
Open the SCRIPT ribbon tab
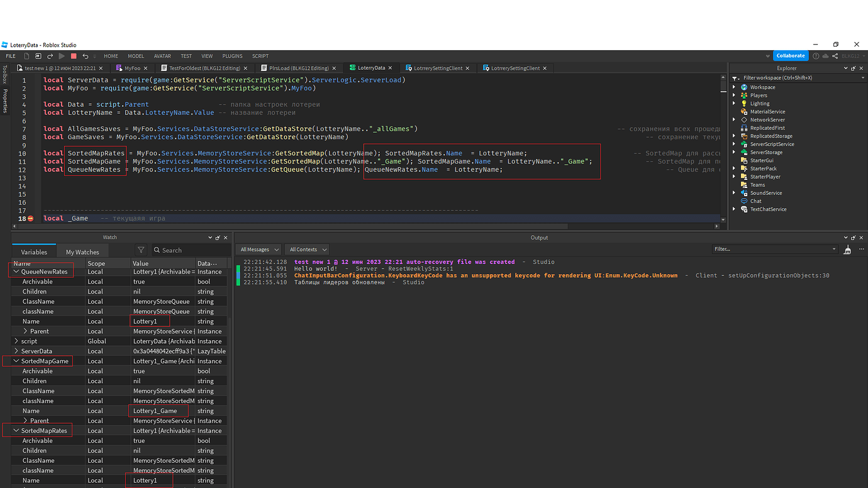[x=260, y=55]
